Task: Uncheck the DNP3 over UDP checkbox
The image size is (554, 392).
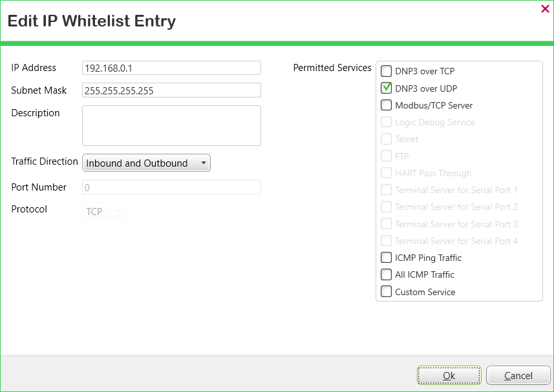Action: pyautogui.click(x=387, y=88)
